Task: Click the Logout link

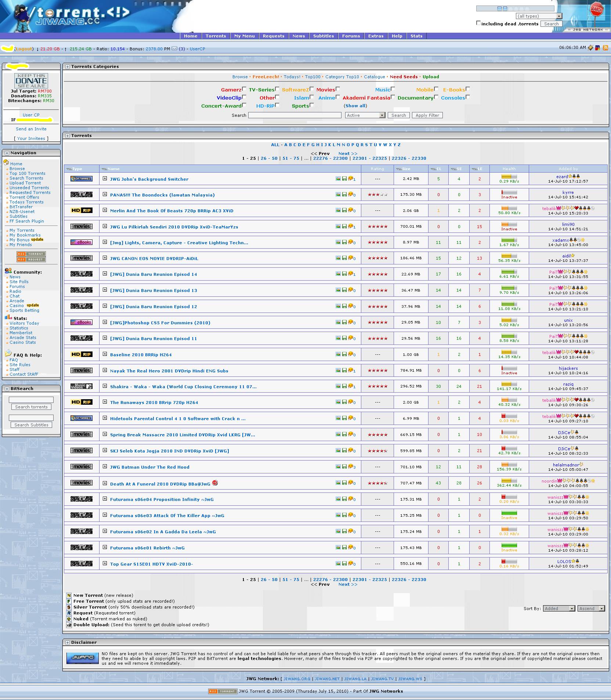Action: (x=24, y=49)
